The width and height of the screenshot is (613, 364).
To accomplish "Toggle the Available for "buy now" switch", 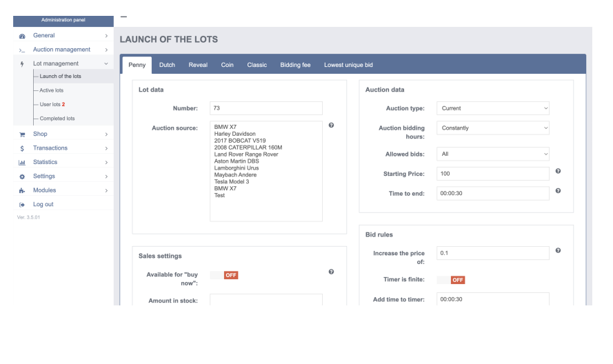I will [x=224, y=275].
